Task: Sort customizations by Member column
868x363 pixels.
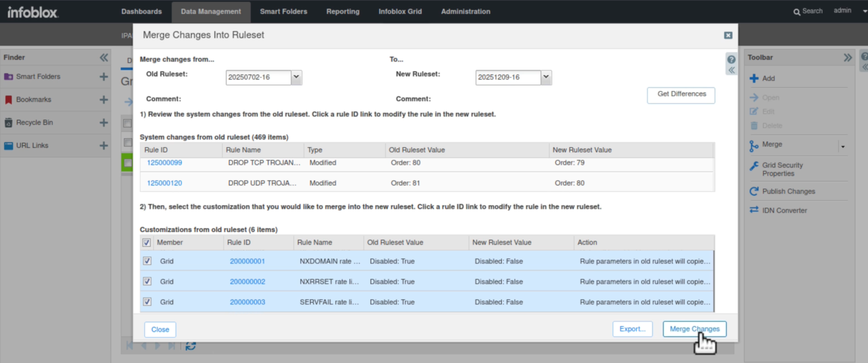Action: pyautogui.click(x=188, y=242)
